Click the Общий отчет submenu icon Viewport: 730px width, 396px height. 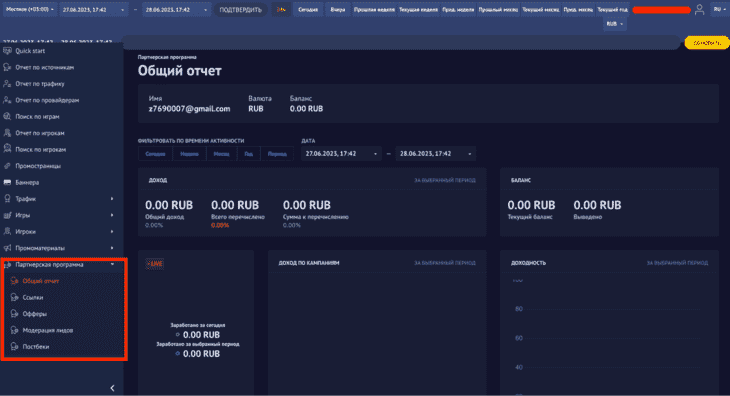pos(14,281)
